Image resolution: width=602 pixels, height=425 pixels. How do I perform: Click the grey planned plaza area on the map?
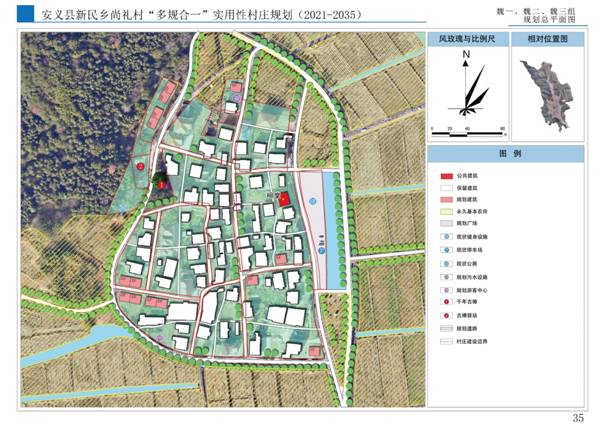coord(313,227)
